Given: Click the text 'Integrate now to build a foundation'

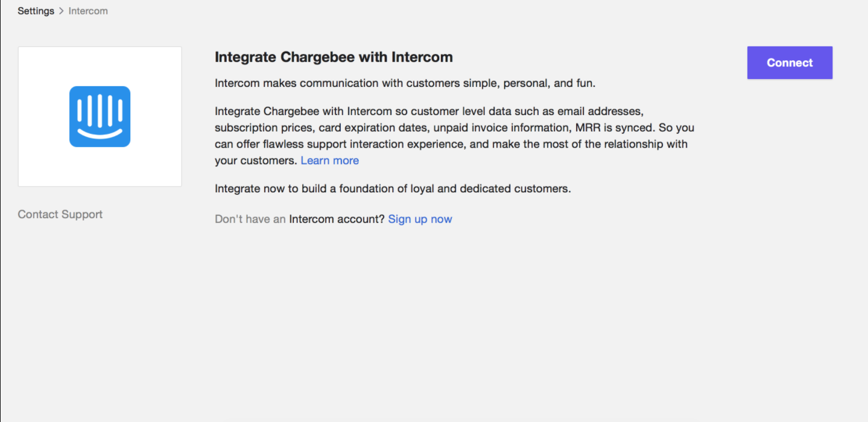Looking at the screenshot, I should coord(393,189).
